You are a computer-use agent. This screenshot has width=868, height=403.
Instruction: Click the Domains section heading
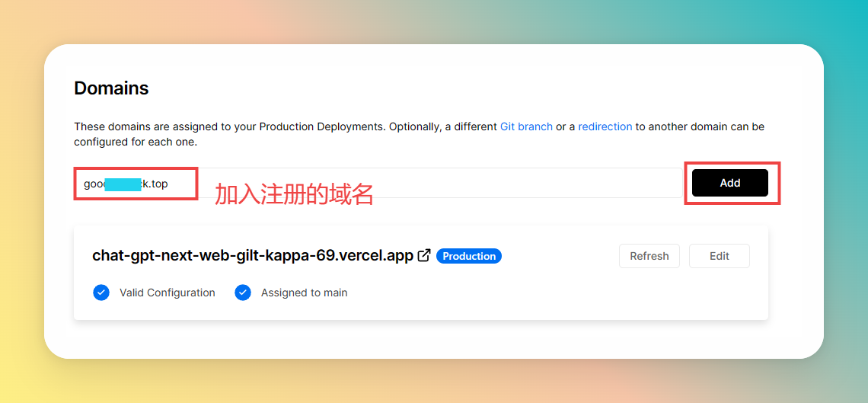click(x=111, y=88)
